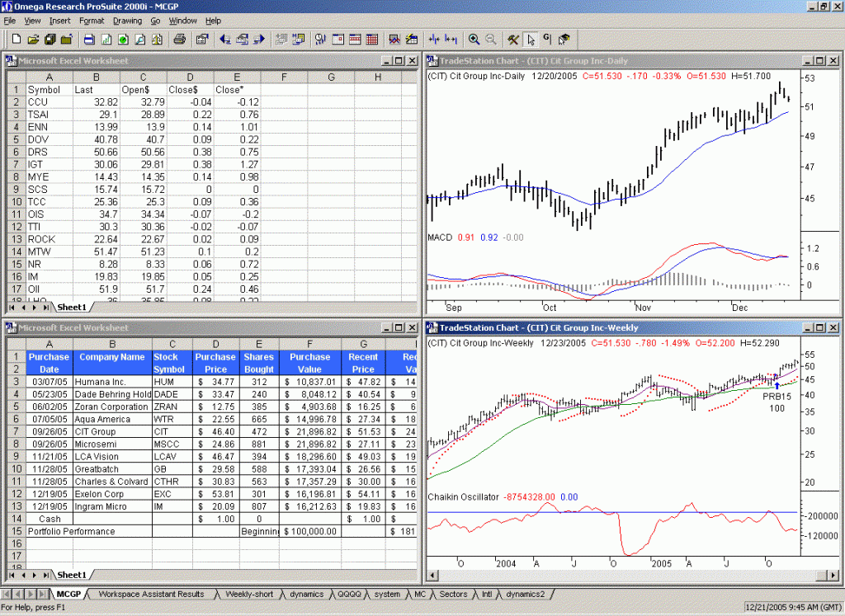Select column B header in top worksheet
This screenshot has height=616, width=845.
[x=97, y=77]
